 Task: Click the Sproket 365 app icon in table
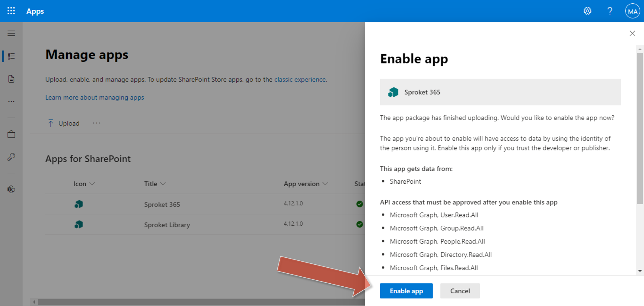pos(78,204)
